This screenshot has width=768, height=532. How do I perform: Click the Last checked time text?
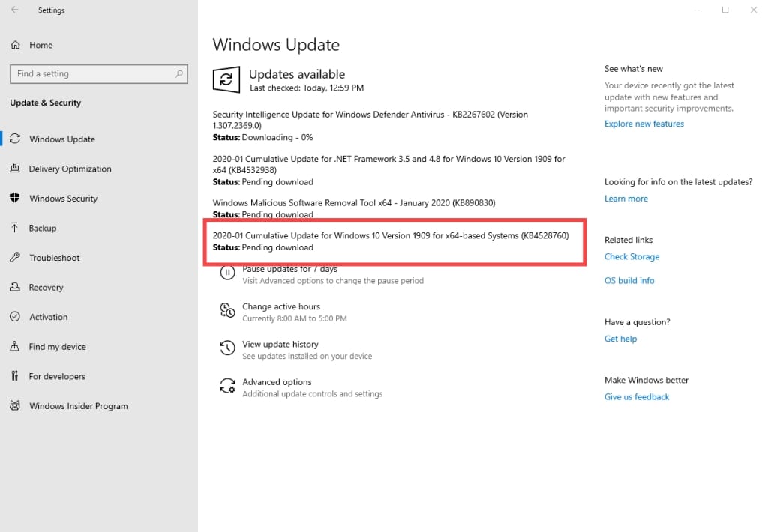click(x=307, y=88)
